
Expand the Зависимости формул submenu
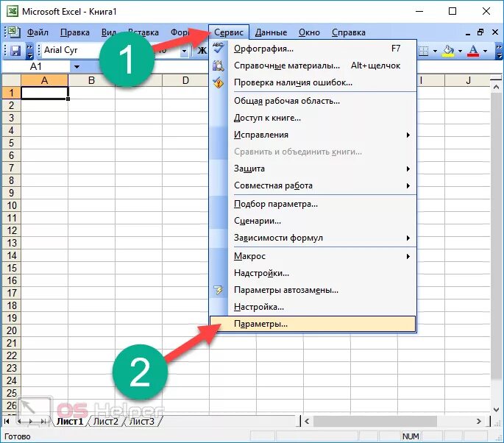point(408,238)
